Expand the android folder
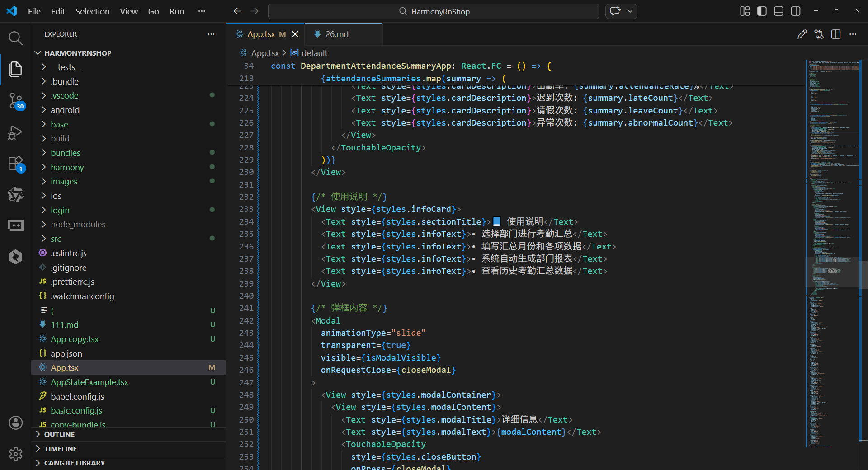Viewport: 868px width, 470px height. pos(129,110)
